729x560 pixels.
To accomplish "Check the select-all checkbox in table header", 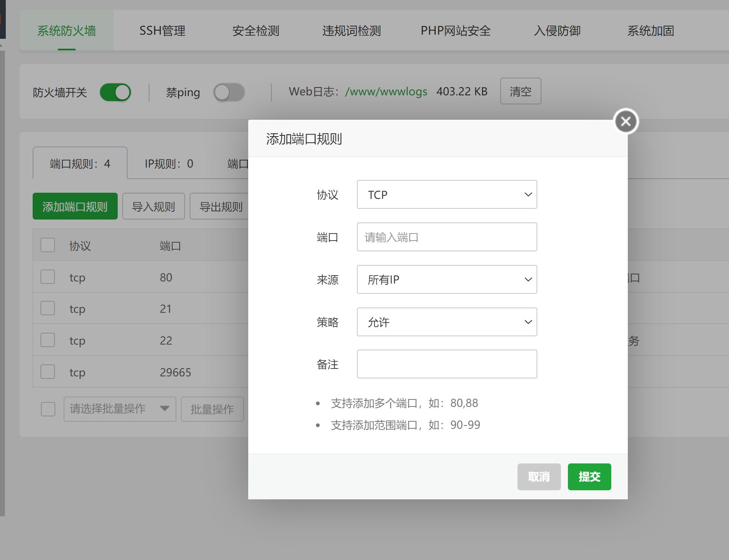I will pos(48,245).
